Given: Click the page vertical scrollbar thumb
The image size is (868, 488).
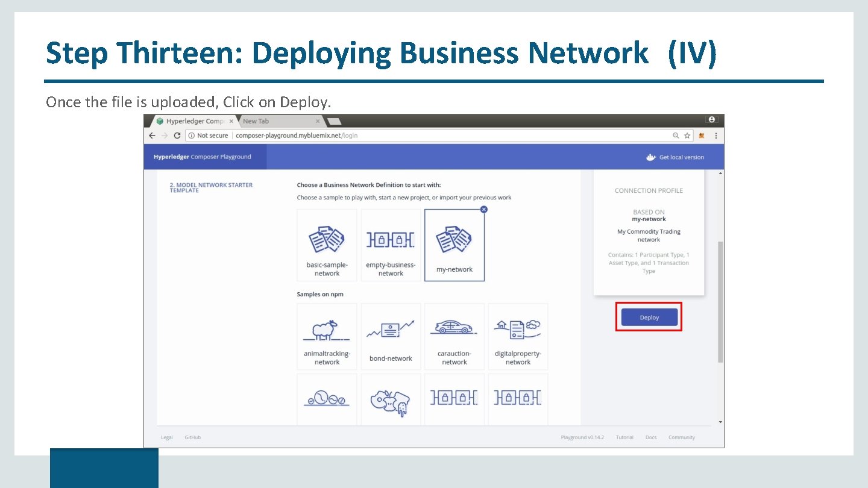Looking at the screenshot, I should point(720,301).
